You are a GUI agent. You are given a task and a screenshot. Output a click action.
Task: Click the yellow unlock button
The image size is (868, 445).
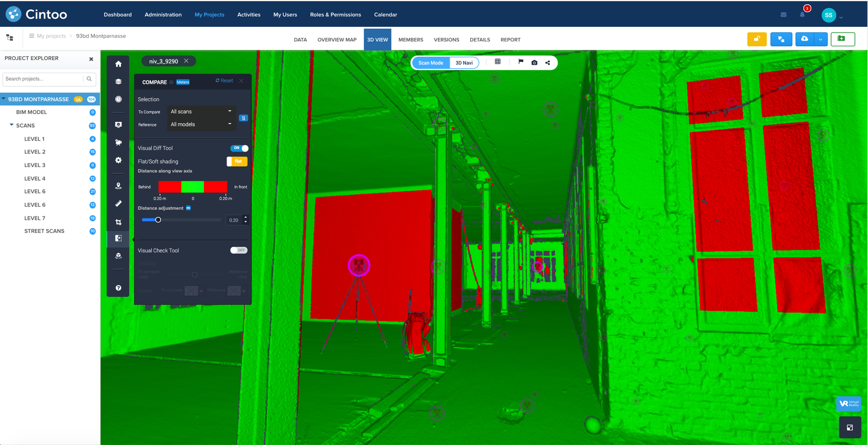pyautogui.click(x=757, y=39)
